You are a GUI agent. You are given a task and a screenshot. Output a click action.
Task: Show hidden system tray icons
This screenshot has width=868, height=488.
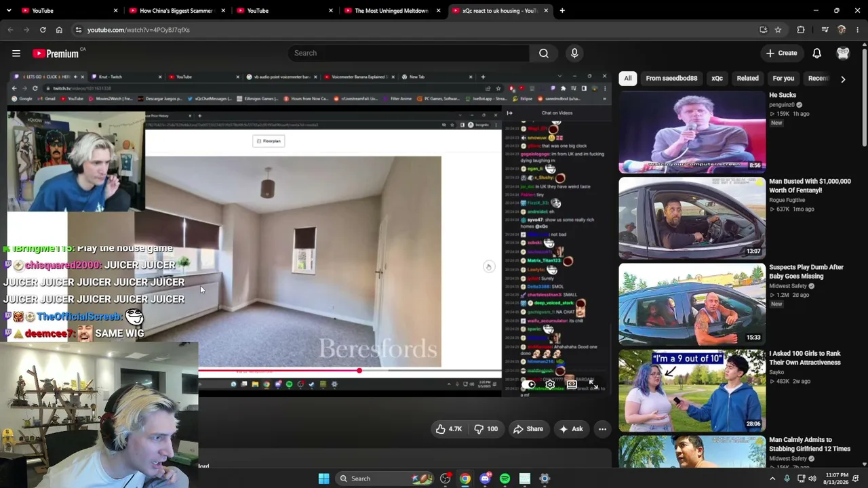772,479
